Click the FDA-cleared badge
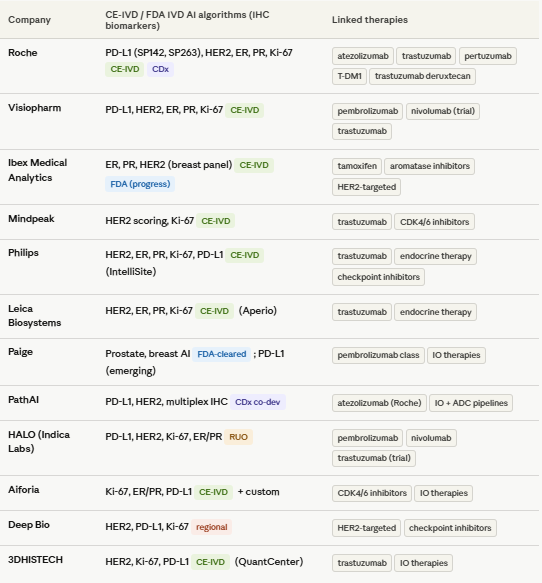Screen dimensions: 542x583 [222, 354]
